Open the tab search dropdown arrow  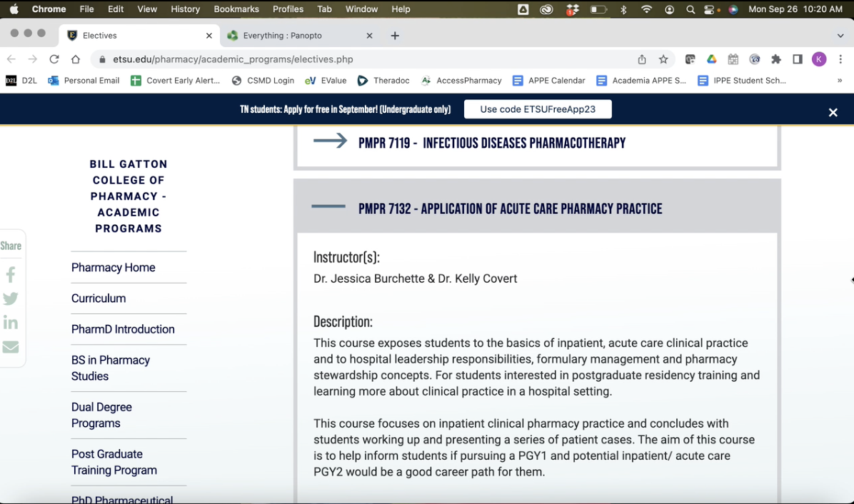840,36
